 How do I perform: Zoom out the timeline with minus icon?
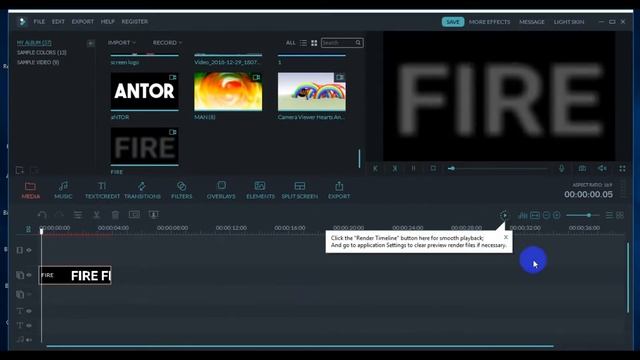[546, 215]
